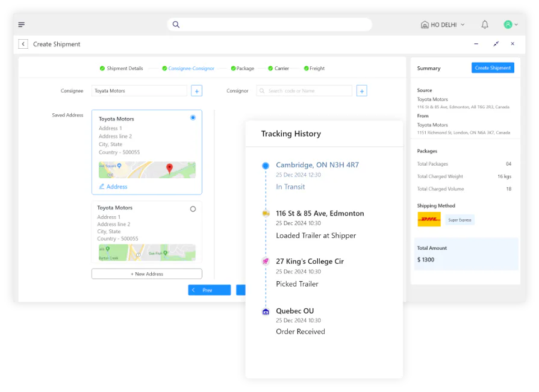Click the top search input field
Image resolution: width=539 pixels, height=392 pixels.
(x=270, y=25)
